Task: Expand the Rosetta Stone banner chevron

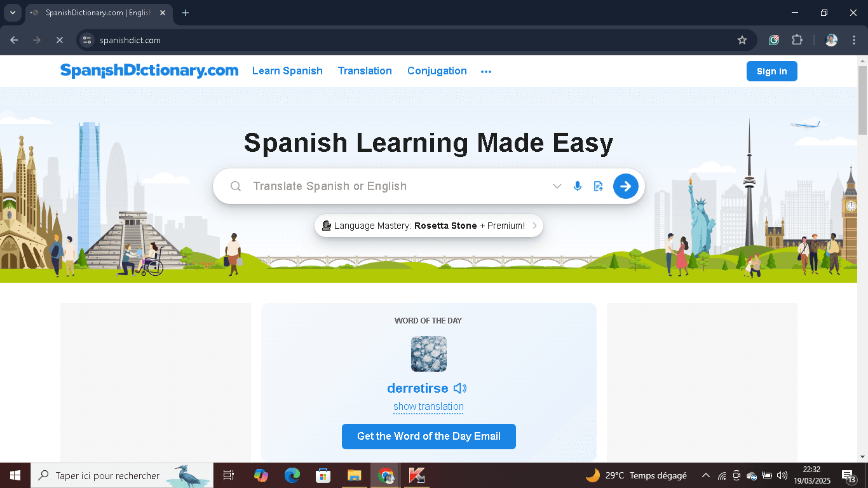Action: tap(534, 226)
